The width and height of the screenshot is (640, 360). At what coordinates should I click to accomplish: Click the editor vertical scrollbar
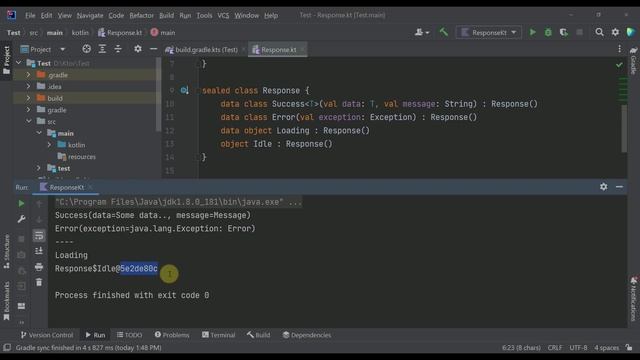pos(624,129)
